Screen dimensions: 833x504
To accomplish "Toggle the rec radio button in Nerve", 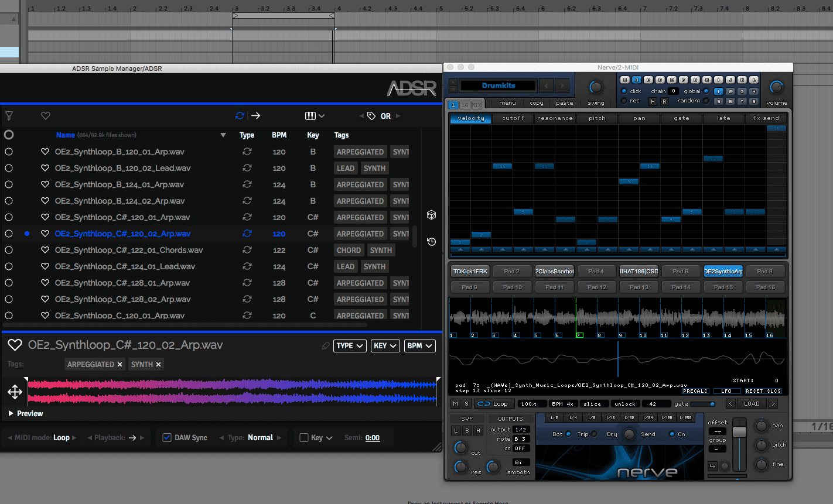I will tap(624, 101).
